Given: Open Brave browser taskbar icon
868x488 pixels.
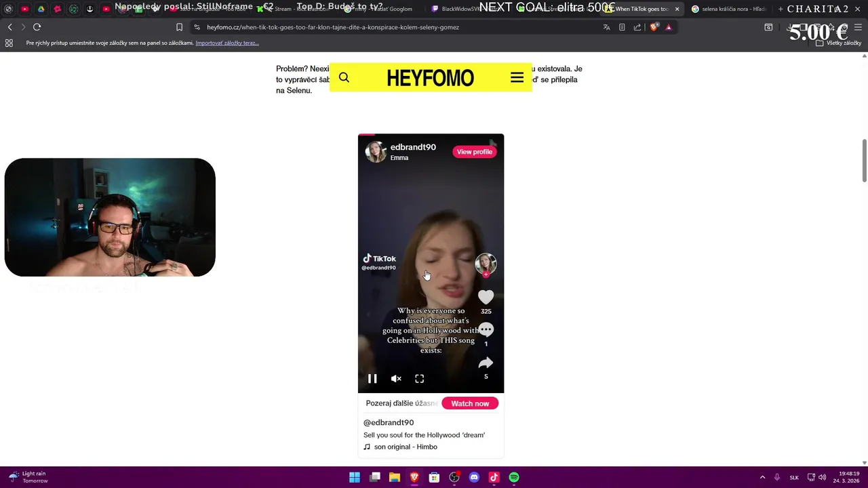Looking at the screenshot, I should pyautogui.click(x=414, y=477).
